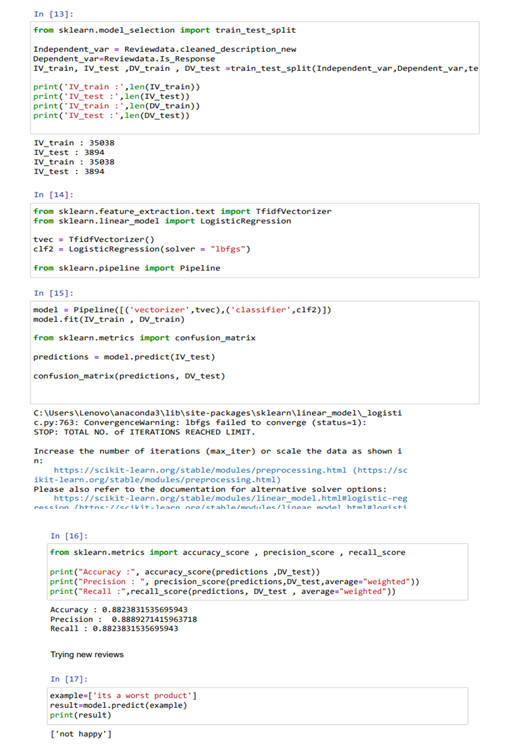Click the train_test_split import line
Screen dimensions: 516x748
165,30
